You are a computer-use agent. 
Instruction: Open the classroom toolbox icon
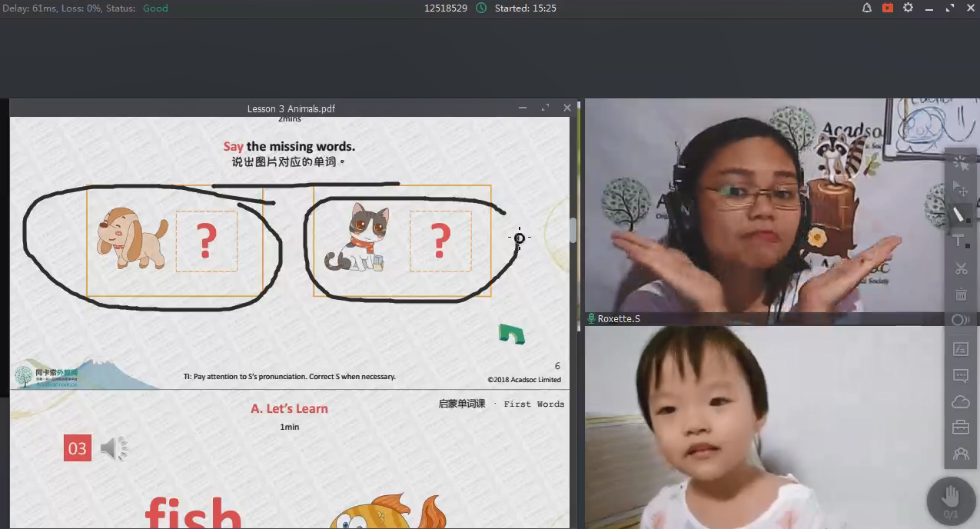pos(960,428)
